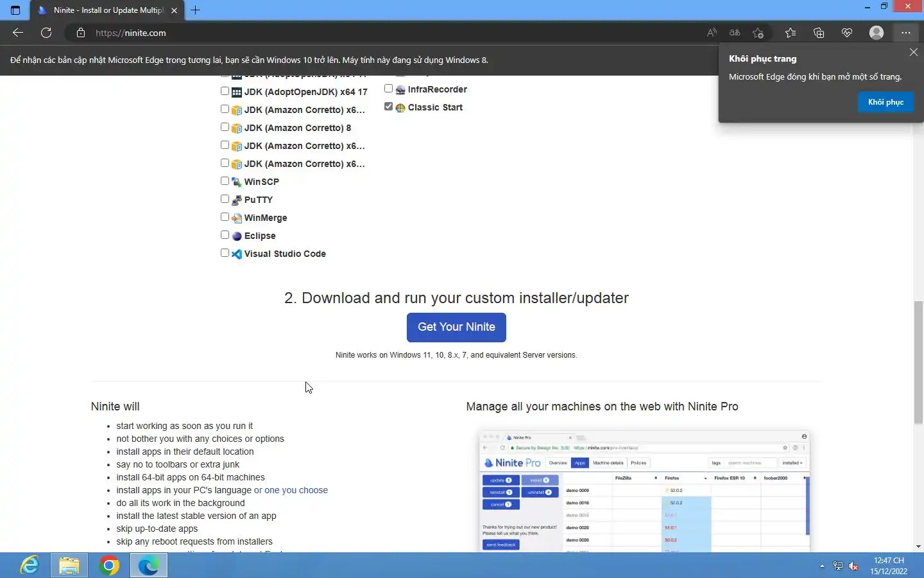Click the AdoptOpenJDK x64 17 icon
Screen dimensions: 924x578
click(237, 92)
